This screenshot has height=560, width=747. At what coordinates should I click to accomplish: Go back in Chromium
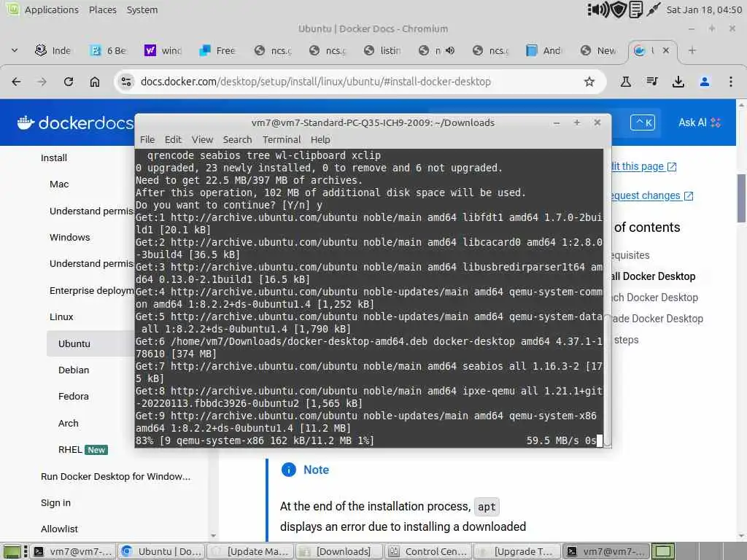click(x=16, y=82)
